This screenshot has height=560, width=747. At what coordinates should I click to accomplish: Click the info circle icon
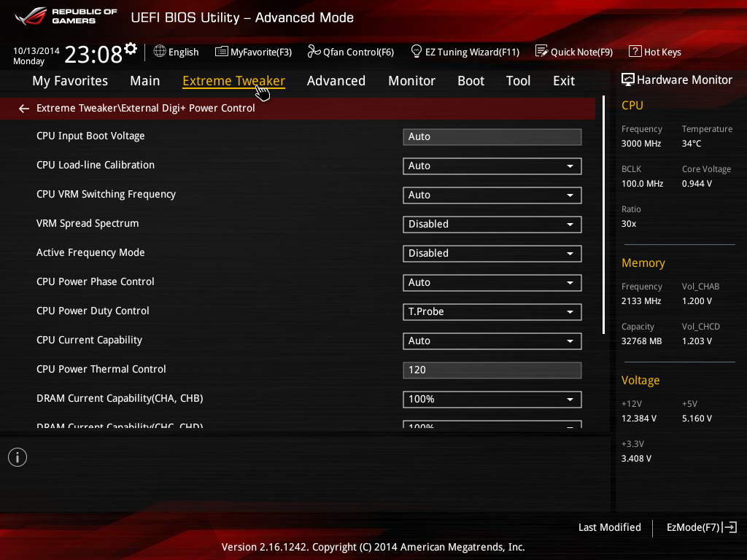(18, 457)
